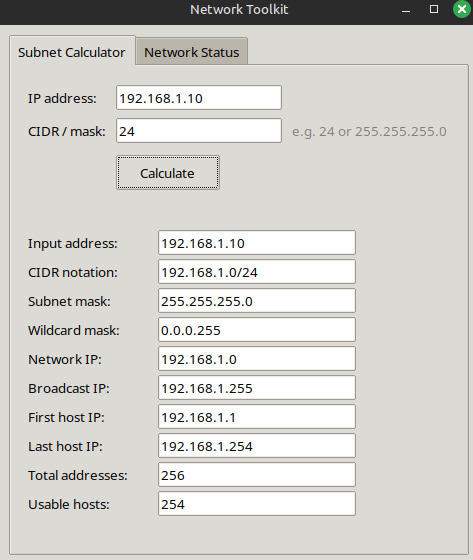Switch to the Network Status tab
The height and width of the screenshot is (560, 473).
point(191,52)
